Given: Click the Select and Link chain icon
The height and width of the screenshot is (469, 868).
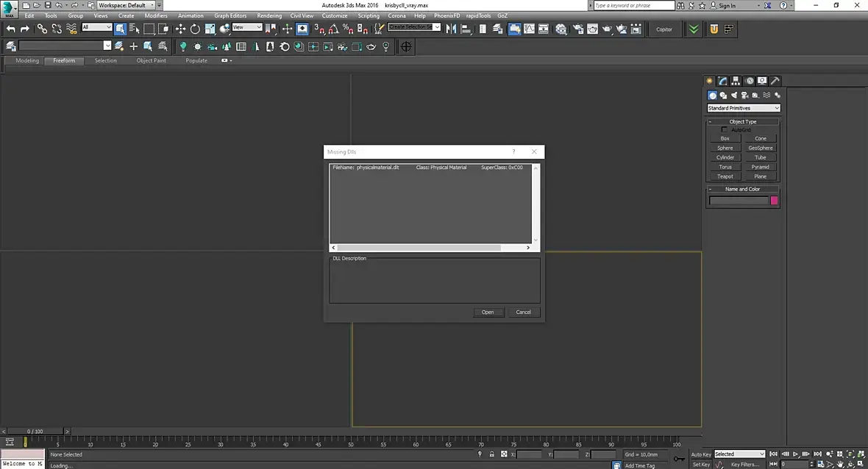Looking at the screenshot, I should 42,29.
